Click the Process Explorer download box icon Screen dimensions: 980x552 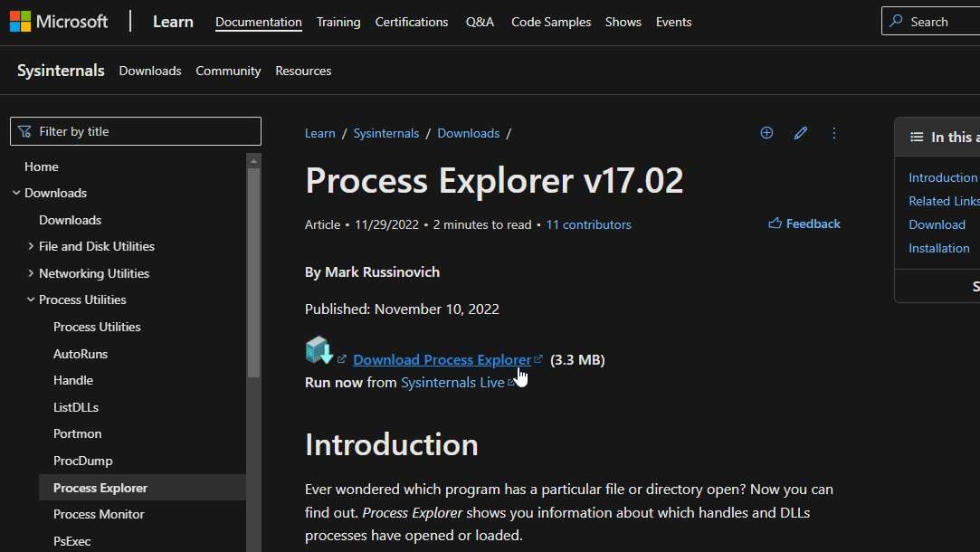click(319, 350)
